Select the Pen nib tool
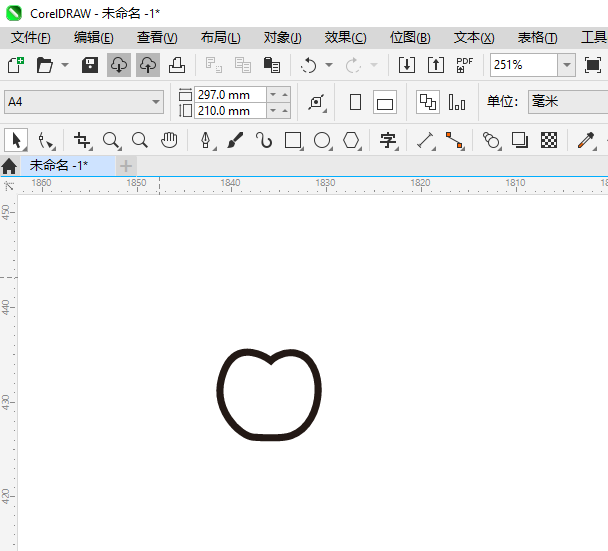 [x=206, y=140]
